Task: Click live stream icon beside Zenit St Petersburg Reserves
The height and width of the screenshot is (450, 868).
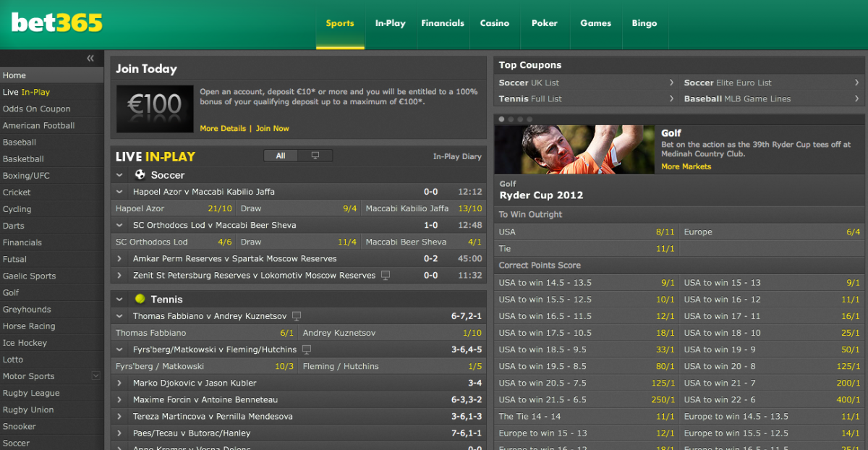Action: tap(386, 275)
